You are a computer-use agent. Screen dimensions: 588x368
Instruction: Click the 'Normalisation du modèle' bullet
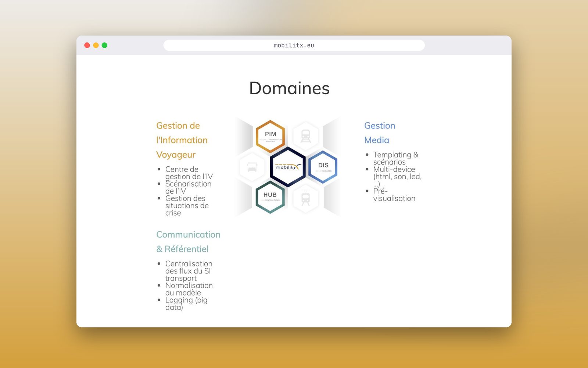click(189, 289)
